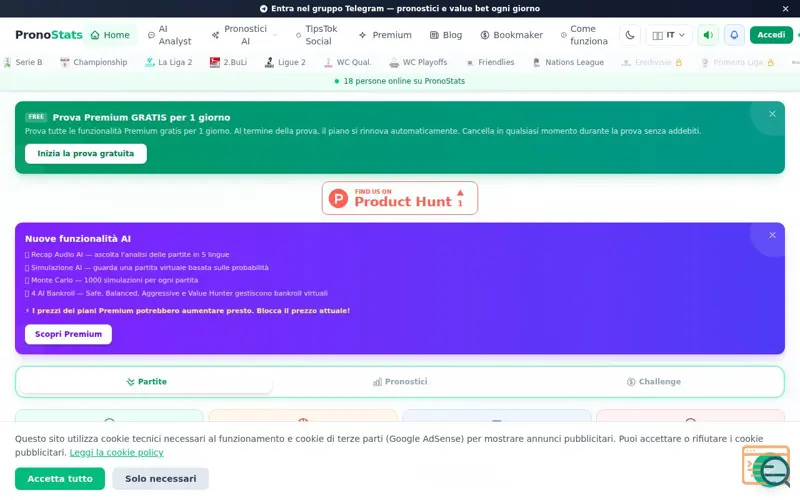Open the Bookmaker page
800x500 pixels.
(x=511, y=35)
